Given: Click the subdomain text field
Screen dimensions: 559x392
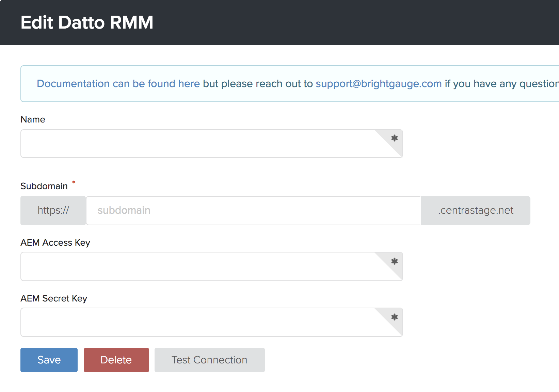Looking at the screenshot, I should 254,210.
